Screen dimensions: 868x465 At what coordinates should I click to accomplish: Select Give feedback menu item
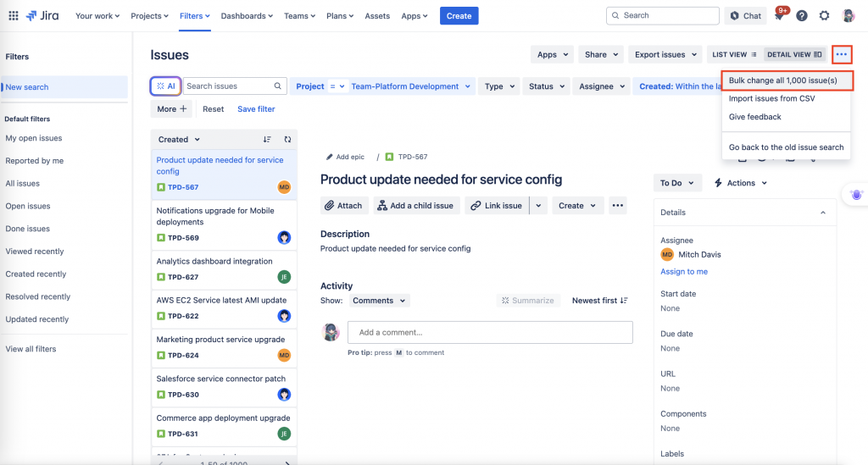[786, 117]
